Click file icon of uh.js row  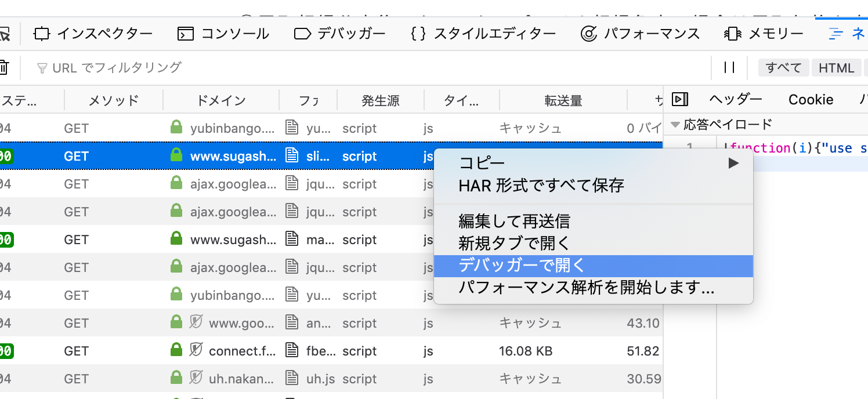tap(292, 379)
